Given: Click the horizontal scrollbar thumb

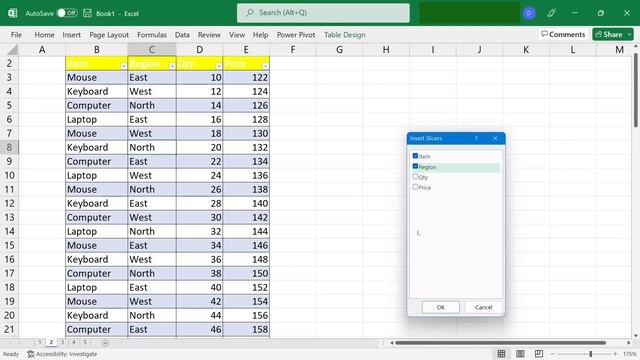Looking at the screenshot, I should (500, 343).
